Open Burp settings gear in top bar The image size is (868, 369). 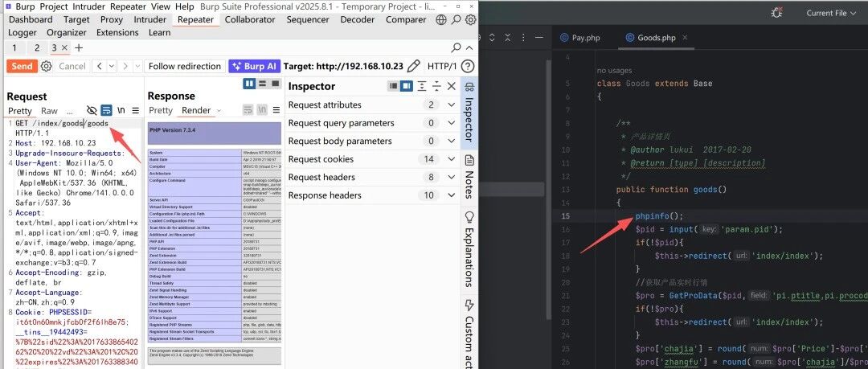click(x=470, y=20)
